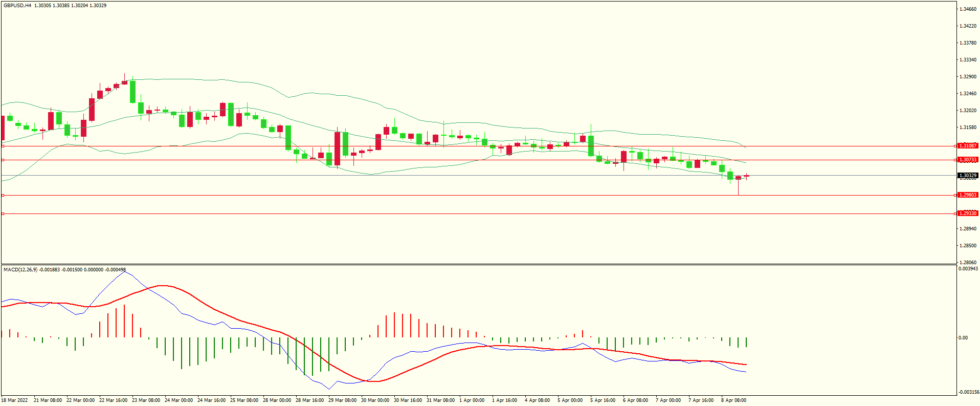Screen dimensions: 980x406
Task: Select the 1.30733 horizontal line price tag
Action: click(968, 160)
